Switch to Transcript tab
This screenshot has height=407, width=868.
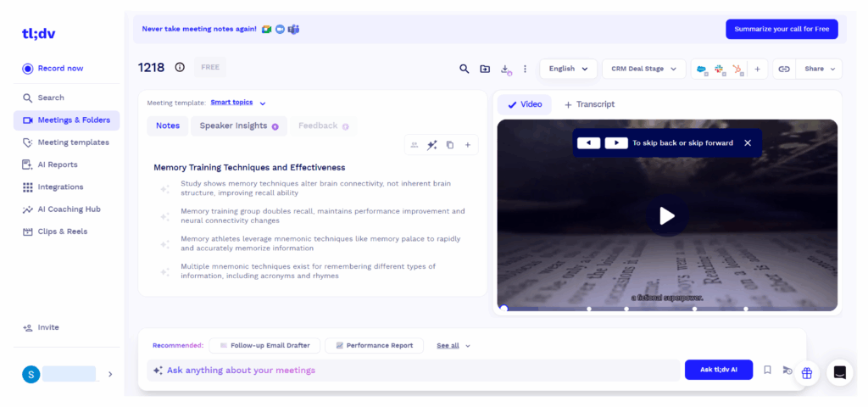[x=589, y=104]
